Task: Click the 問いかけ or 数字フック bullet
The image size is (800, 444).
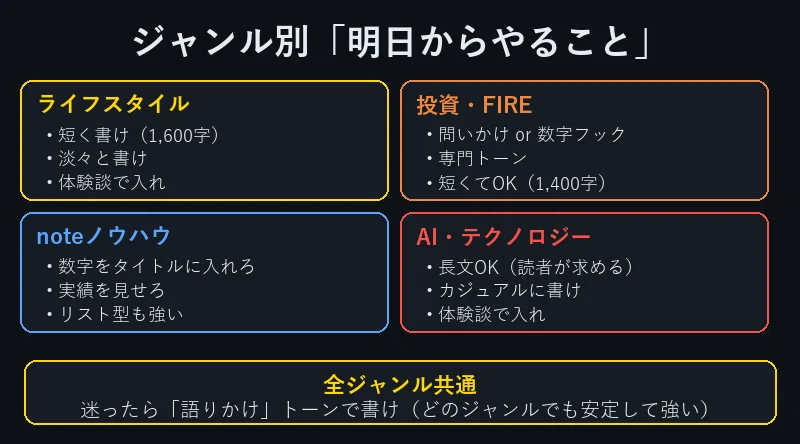Action: coord(526,134)
